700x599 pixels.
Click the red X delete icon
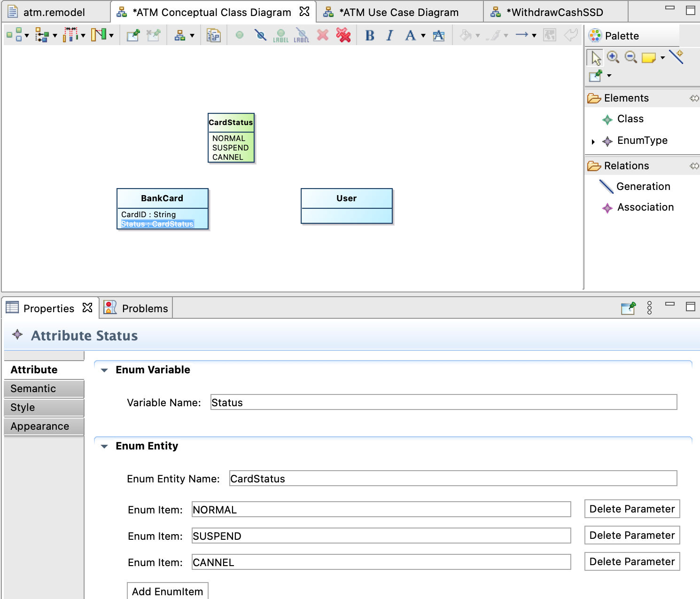point(323,35)
